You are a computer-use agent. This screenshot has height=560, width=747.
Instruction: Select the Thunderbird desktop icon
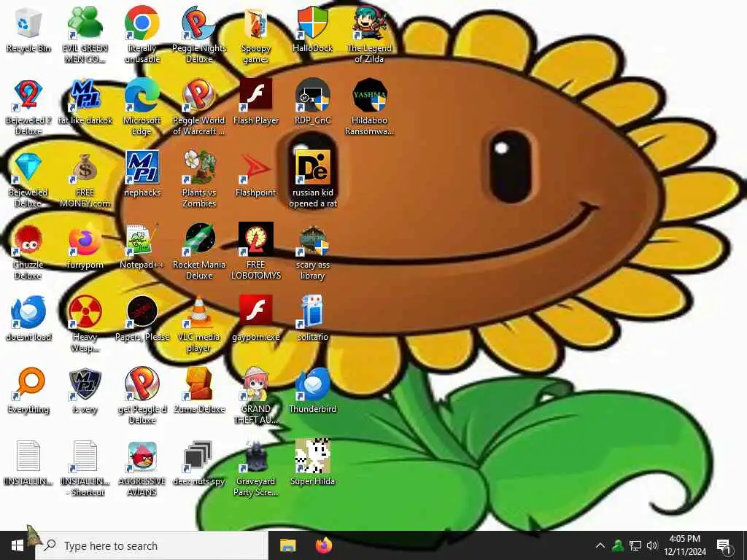point(312,384)
